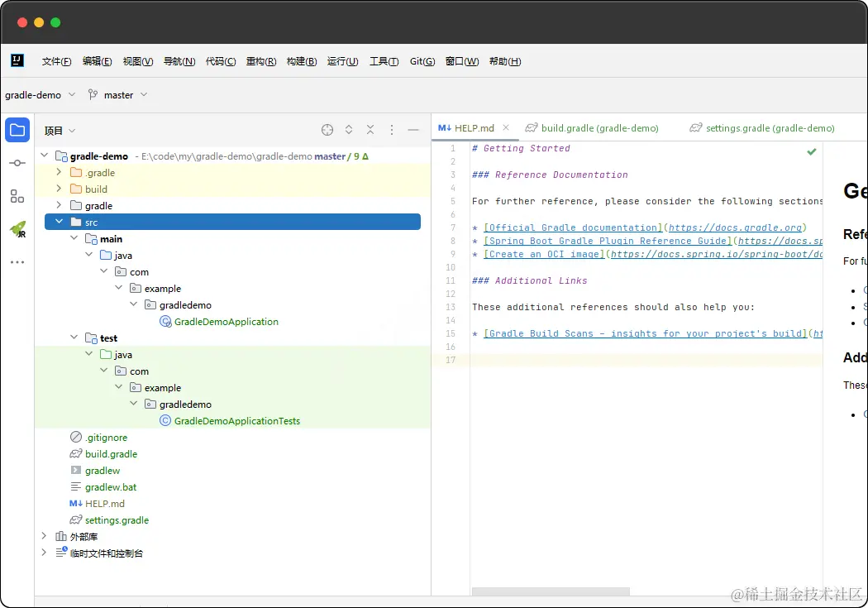Expand the 外部库 node

point(45,536)
